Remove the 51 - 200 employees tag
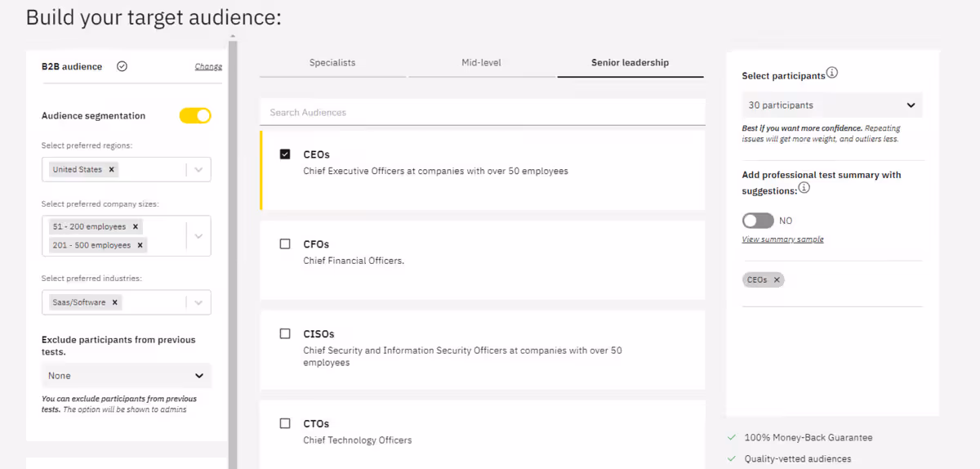Image resolution: width=980 pixels, height=469 pixels. (136, 226)
